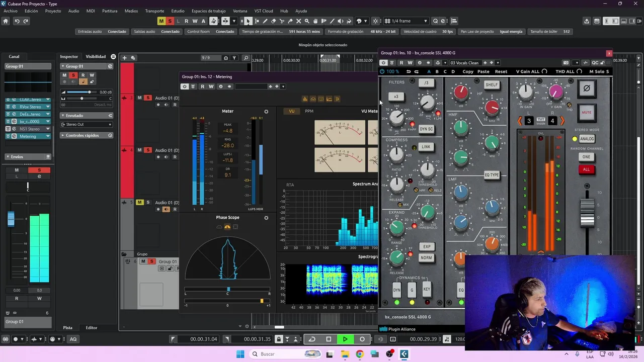Unmute track 5 Audio 01
Screen dimensions: 644x362
140,202
